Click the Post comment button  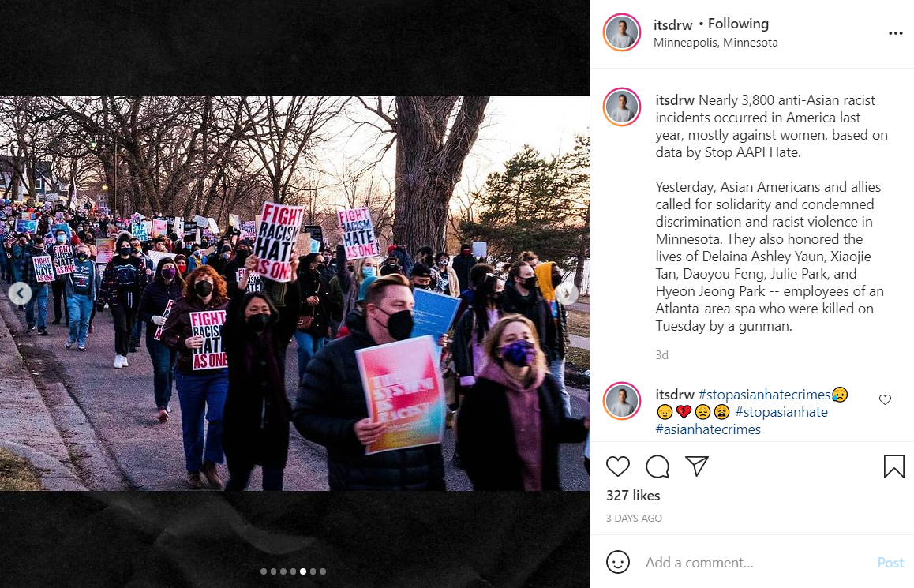pyautogui.click(x=890, y=563)
